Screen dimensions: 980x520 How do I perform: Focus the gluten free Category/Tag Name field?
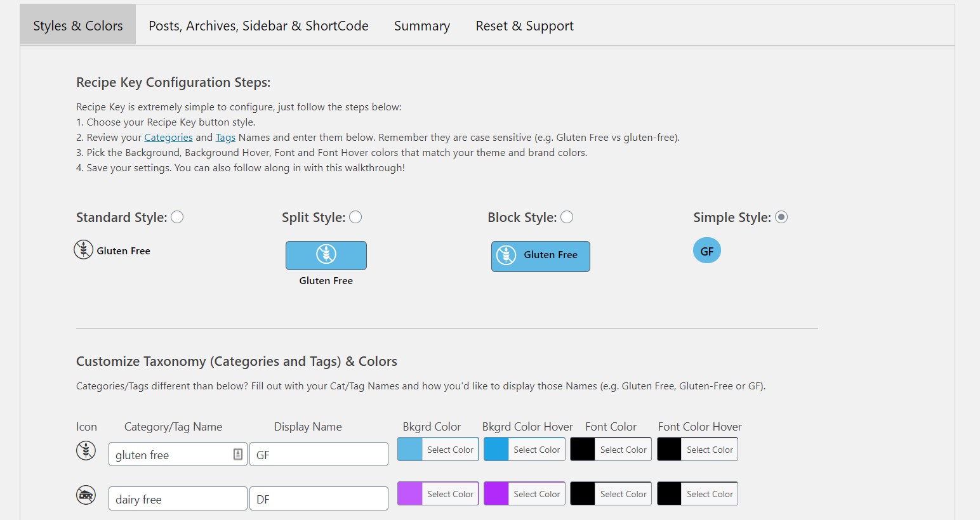pyautogui.click(x=178, y=454)
